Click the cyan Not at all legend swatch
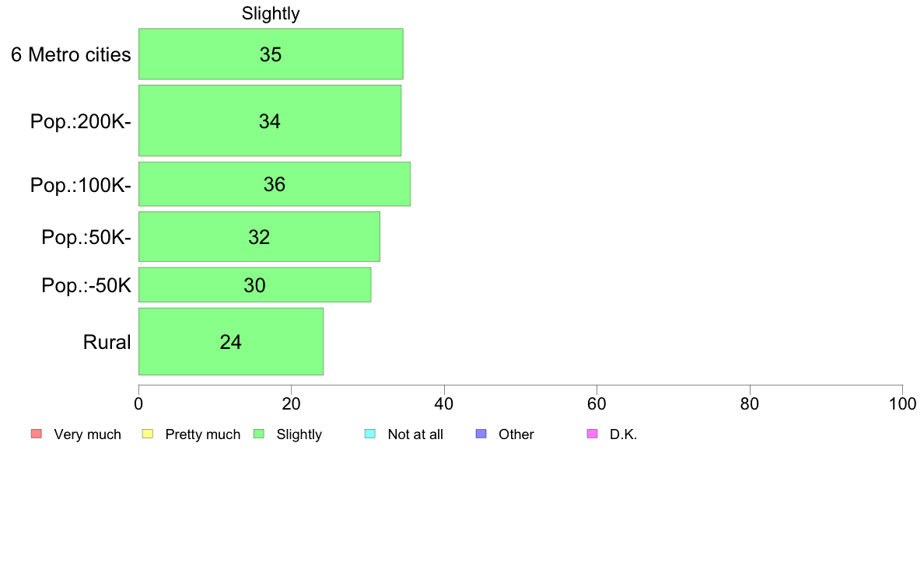This screenshot has width=924, height=572. pos(370,434)
